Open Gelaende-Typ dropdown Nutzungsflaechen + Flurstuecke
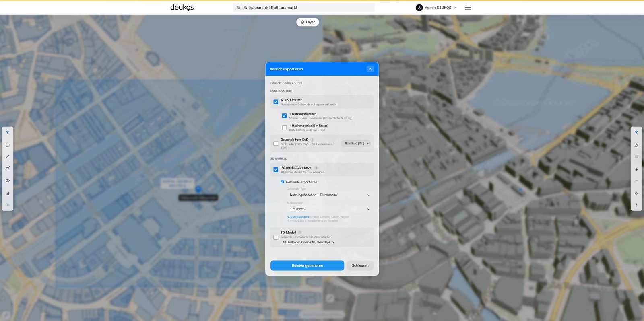Image resolution: width=644 pixels, height=321 pixels. pyautogui.click(x=329, y=195)
